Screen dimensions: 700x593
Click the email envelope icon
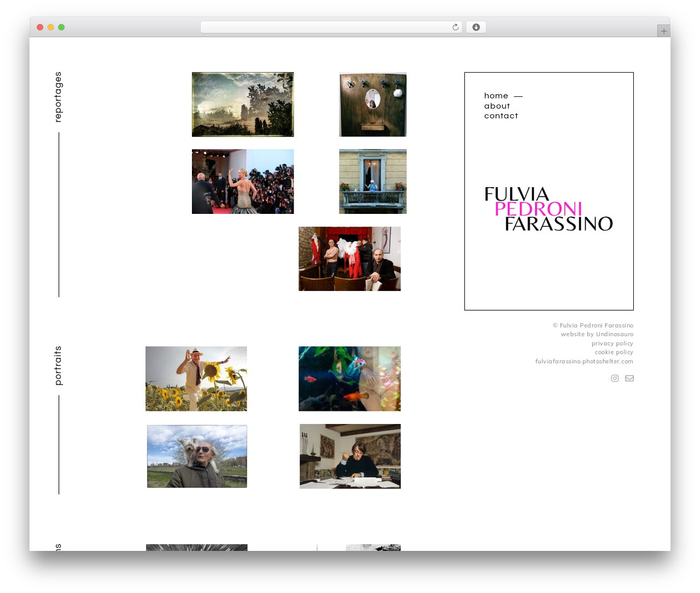pos(629,378)
